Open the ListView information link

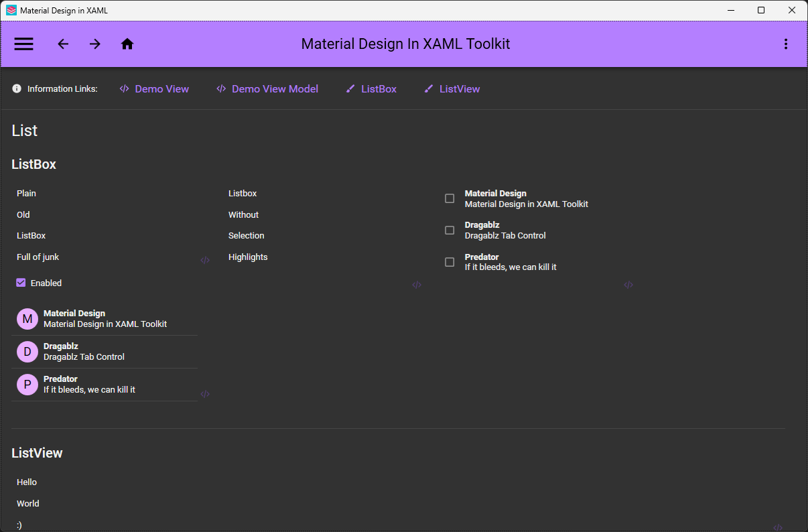click(452, 88)
